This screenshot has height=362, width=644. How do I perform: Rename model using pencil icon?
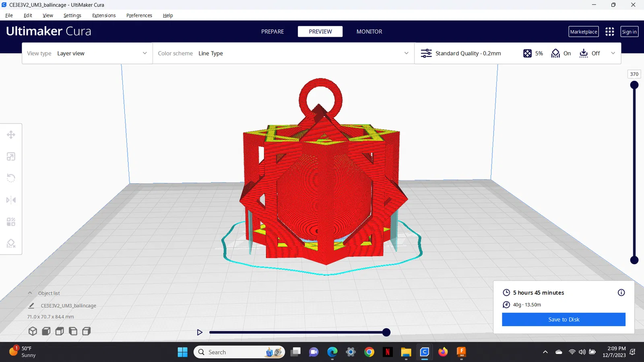[x=31, y=306]
